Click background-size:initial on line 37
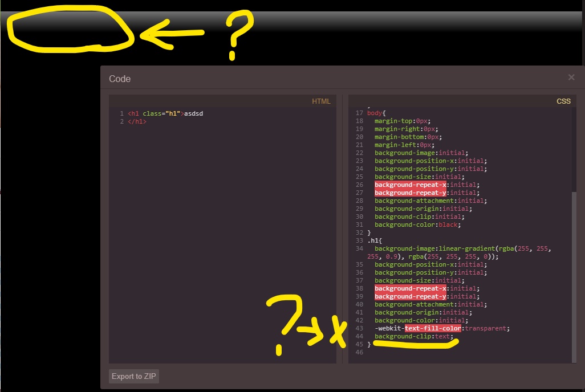The height and width of the screenshot is (392, 585). (x=419, y=280)
